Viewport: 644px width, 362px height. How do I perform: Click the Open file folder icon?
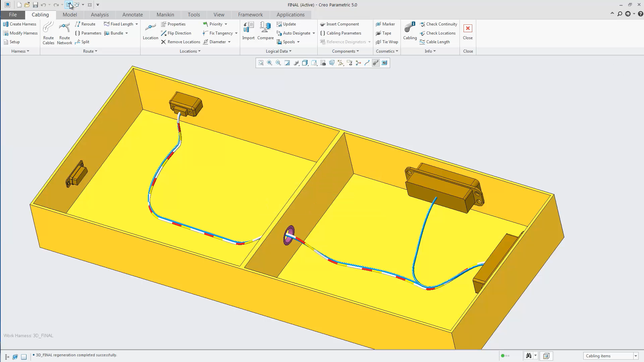click(x=27, y=5)
